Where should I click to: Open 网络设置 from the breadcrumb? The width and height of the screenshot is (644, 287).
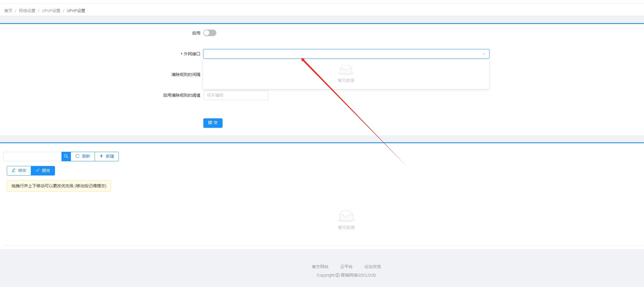pyautogui.click(x=27, y=11)
